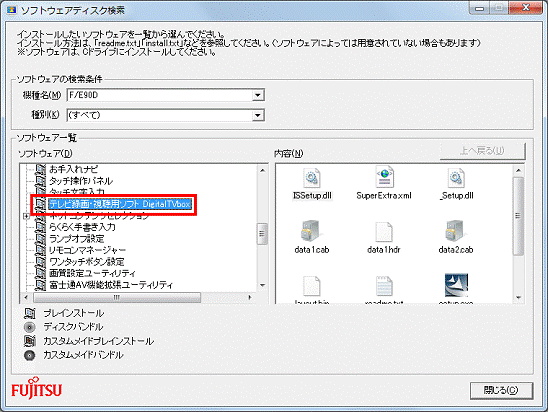Select the data2.cab cabinet icon
The height and width of the screenshot is (412, 548).
(x=455, y=231)
